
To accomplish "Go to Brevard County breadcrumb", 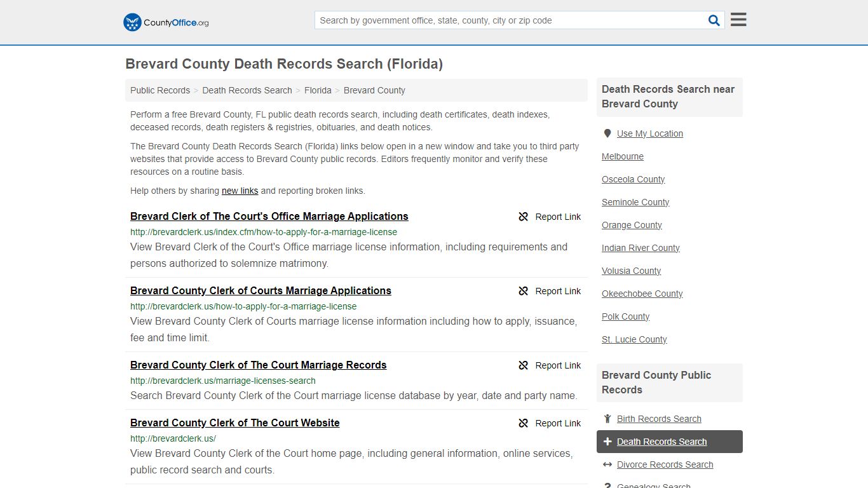I will (x=374, y=90).
